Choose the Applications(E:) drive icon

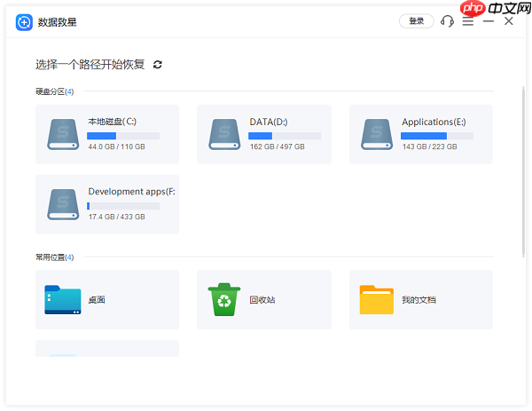pyautogui.click(x=377, y=134)
